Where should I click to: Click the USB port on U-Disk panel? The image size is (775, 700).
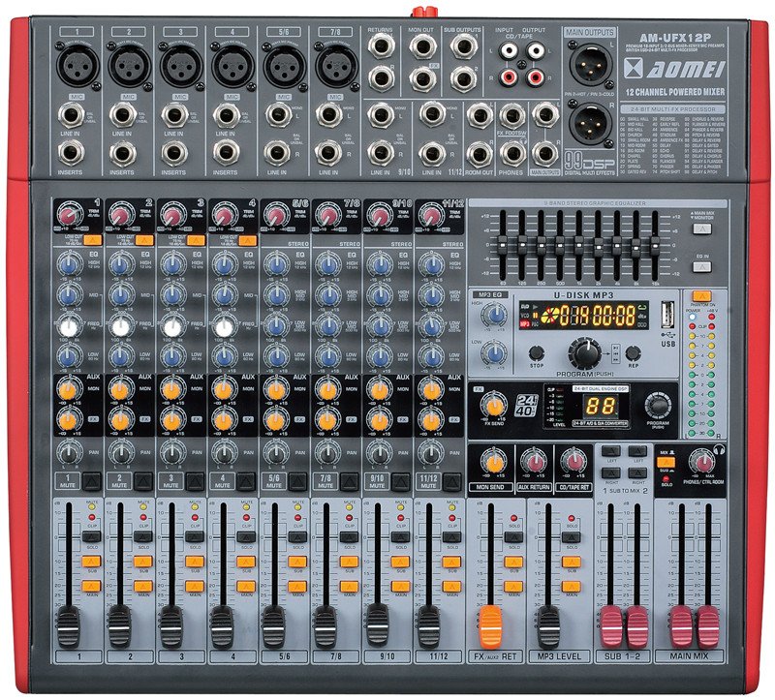(666, 315)
